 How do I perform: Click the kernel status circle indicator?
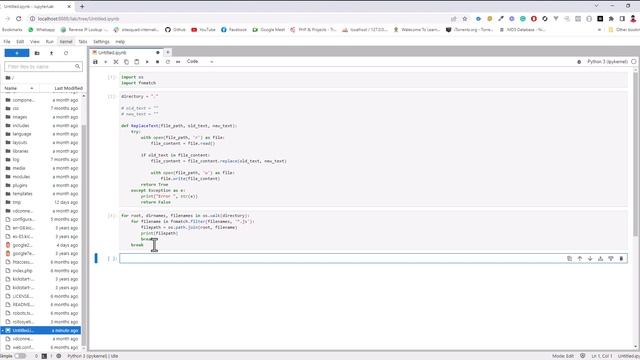[633, 62]
